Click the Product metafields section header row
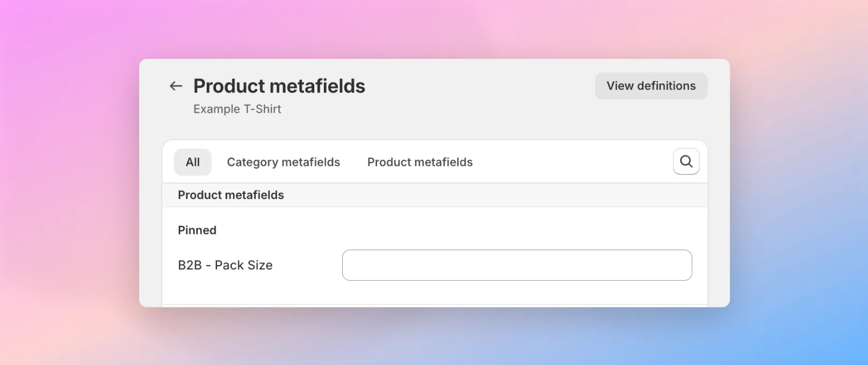868x365 pixels. click(x=435, y=195)
